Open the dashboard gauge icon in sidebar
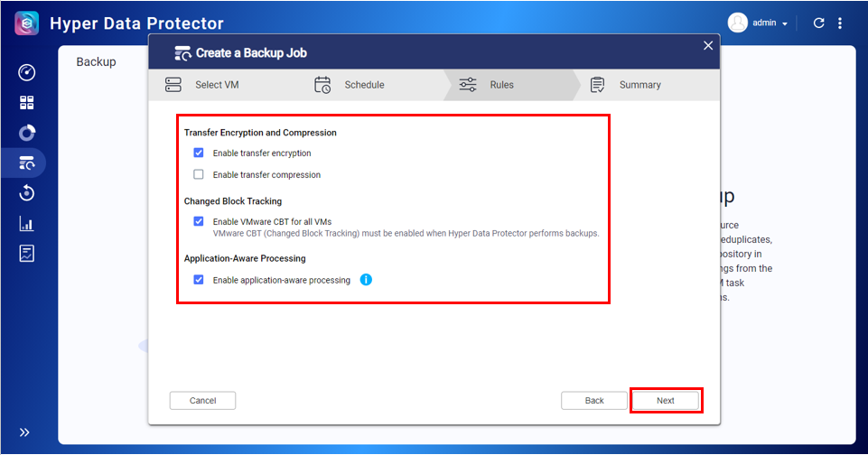This screenshot has height=455, width=868. pos(26,73)
